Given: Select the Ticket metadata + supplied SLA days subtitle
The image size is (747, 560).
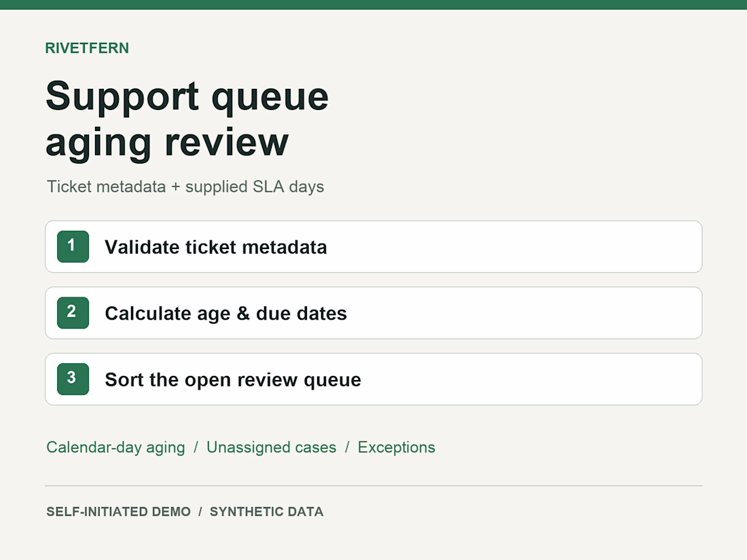Looking at the screenshot, I should pos(185,187).
